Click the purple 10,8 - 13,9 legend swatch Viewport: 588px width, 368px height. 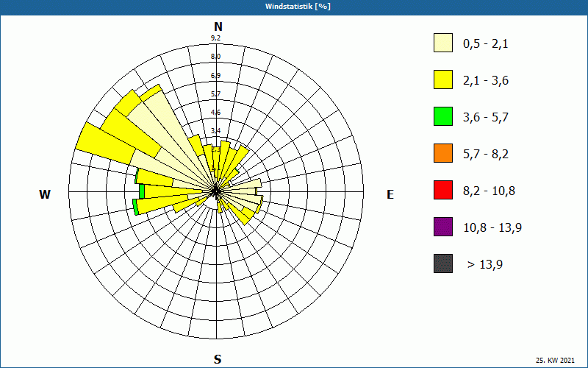point(443,227)
